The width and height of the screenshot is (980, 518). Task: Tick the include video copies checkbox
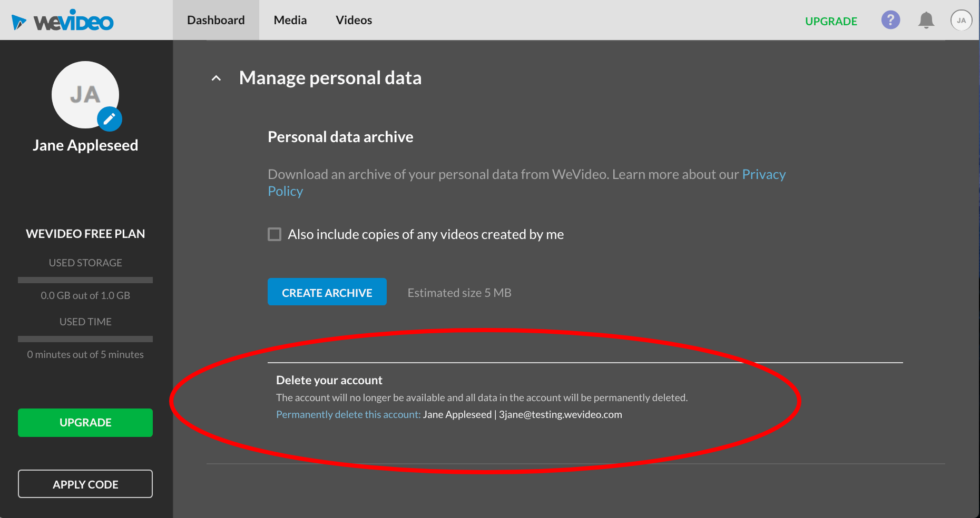pos(275,234)
